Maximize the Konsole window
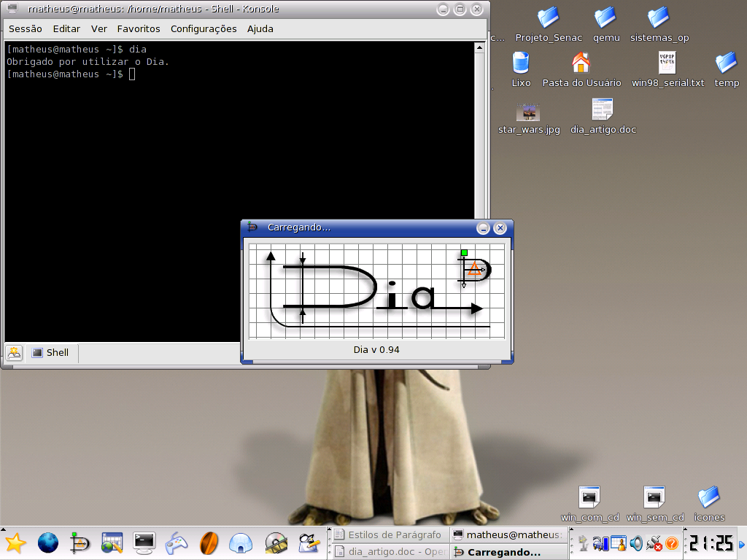 click(x=460, y=9)
